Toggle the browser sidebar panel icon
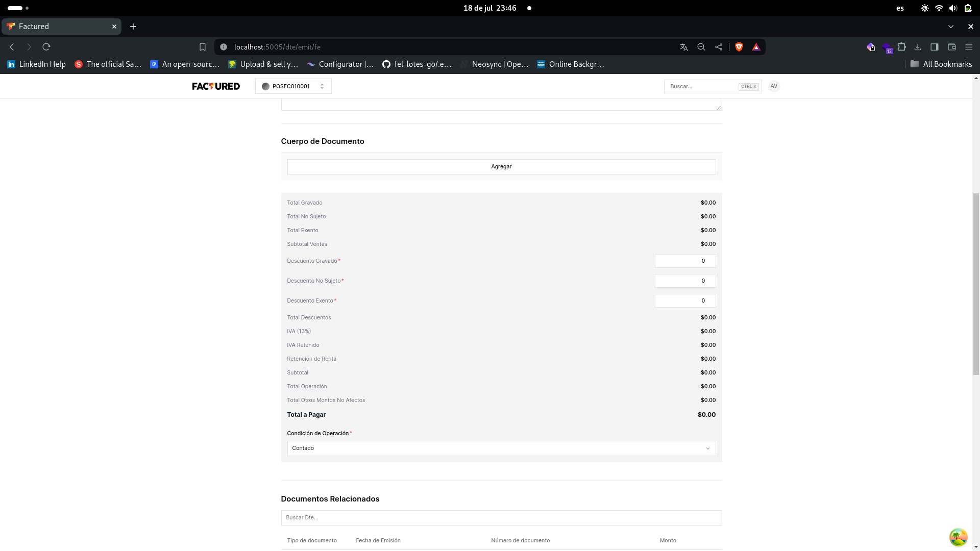The image size is (980, 551). pos(935,47)
